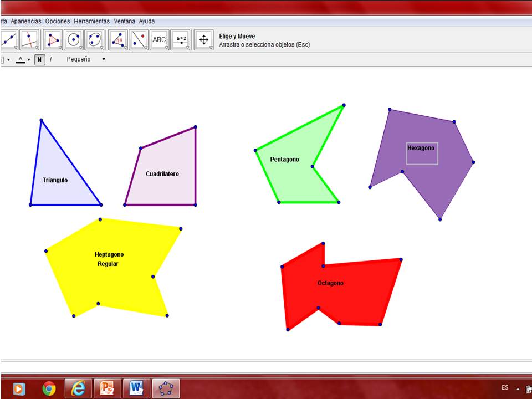Screen dimensions: 532x399
Task: Click the top vertex of the blue triangle
Action: (42, 120)
